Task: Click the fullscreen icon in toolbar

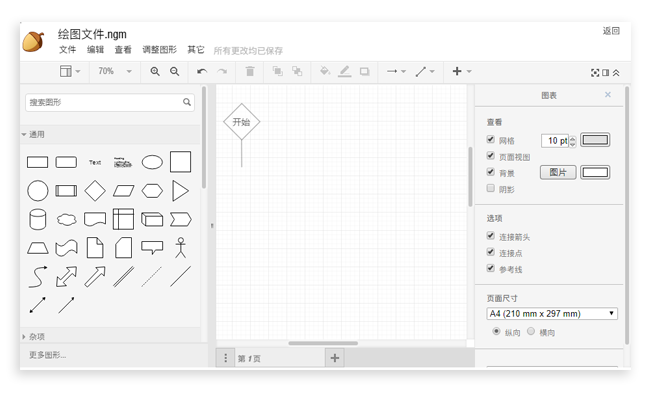Action: pyautogui.click(x=595, y=73)
